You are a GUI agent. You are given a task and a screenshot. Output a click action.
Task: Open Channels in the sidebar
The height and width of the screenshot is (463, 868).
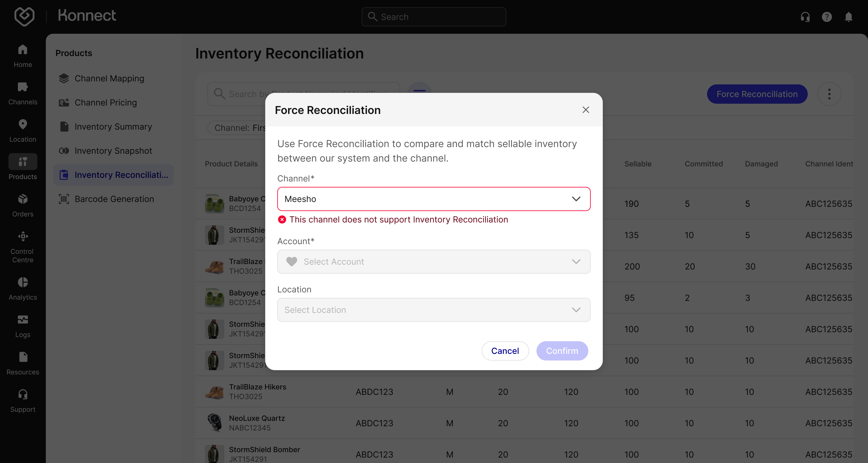click(23, 93)
